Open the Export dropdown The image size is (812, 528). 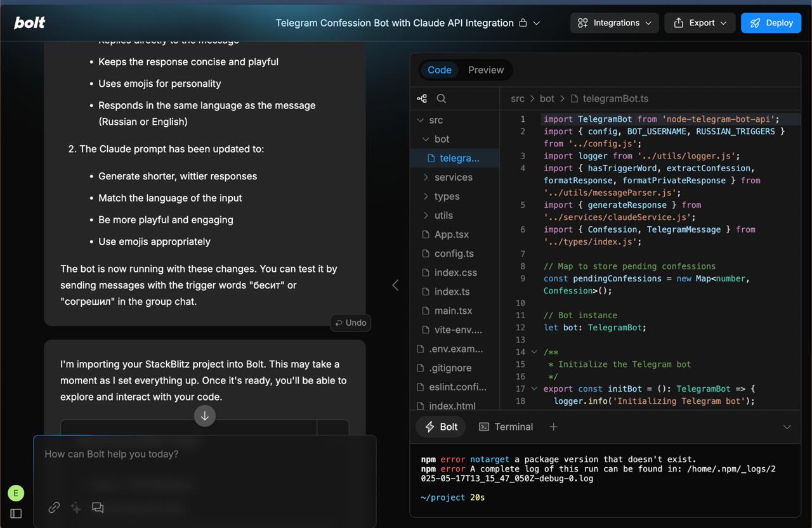[x=700, y=23]
